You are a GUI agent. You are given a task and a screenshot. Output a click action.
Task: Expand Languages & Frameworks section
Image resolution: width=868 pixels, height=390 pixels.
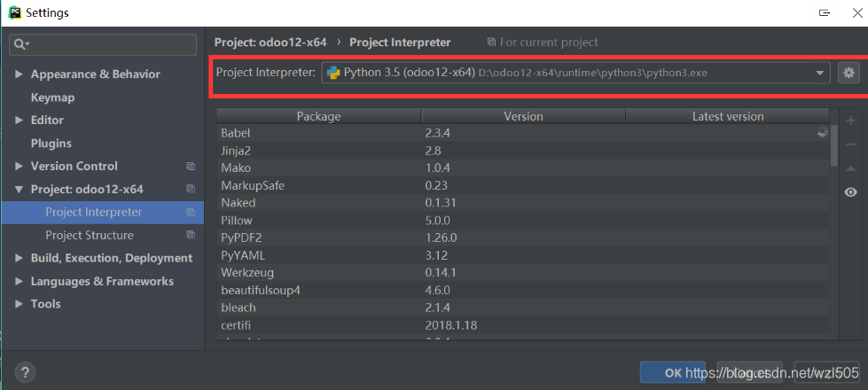coord(20,282)
